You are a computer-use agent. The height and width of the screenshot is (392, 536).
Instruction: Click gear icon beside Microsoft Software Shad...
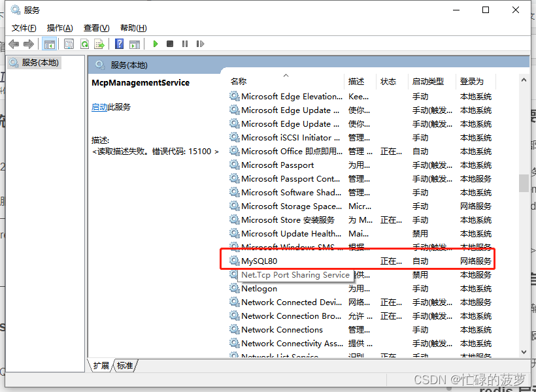[x=234, y=193]
